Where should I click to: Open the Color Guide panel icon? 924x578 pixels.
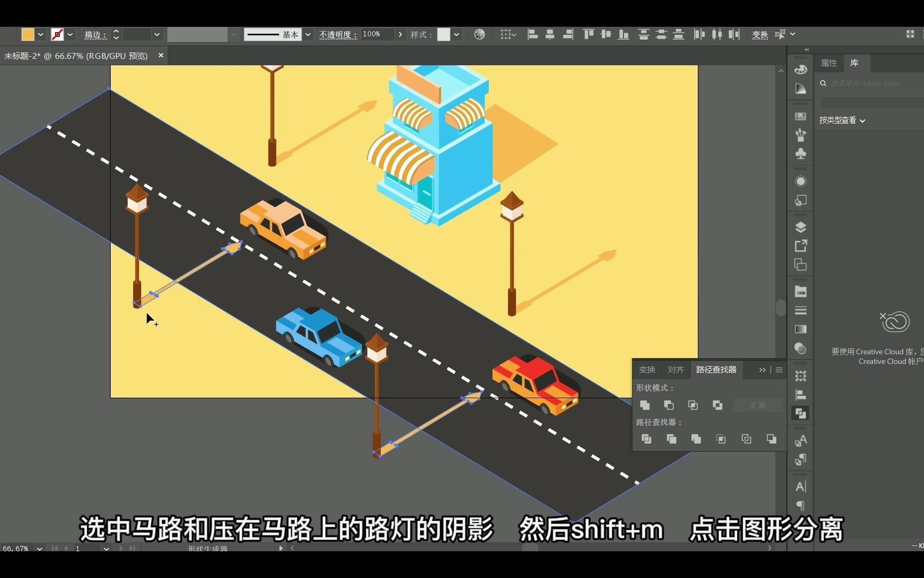(800, 88)
